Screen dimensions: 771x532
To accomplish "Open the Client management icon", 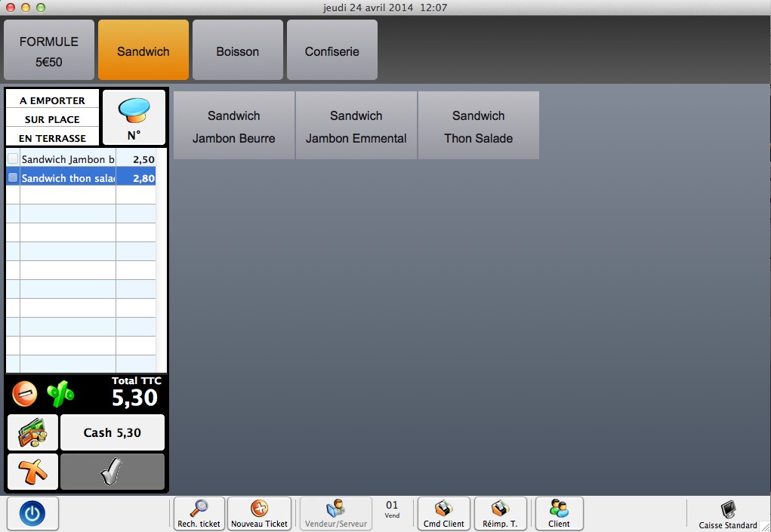I will (559, 514).
